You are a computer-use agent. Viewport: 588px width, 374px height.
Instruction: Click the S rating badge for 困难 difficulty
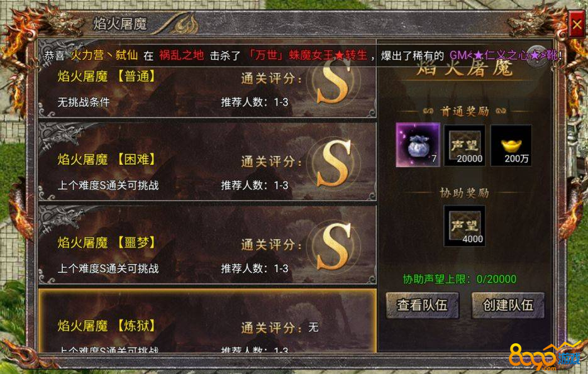pos(333,162)
